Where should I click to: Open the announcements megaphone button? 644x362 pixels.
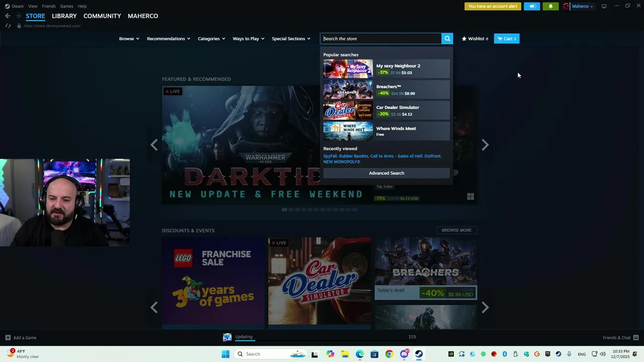click(532, 7)
